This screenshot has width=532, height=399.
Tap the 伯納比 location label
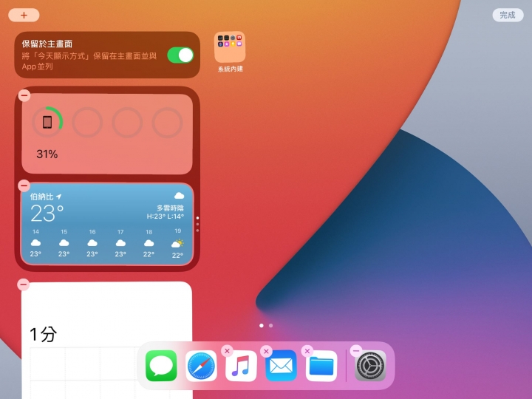[41, 197]
